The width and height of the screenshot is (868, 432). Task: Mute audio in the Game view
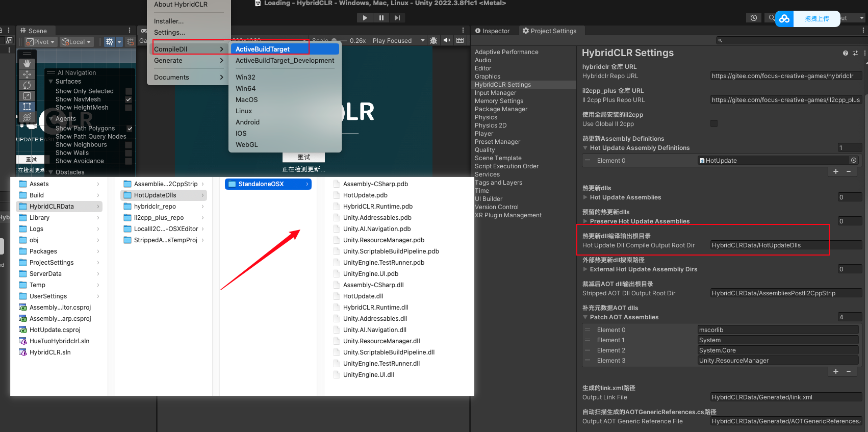click(x=447, y=40)
